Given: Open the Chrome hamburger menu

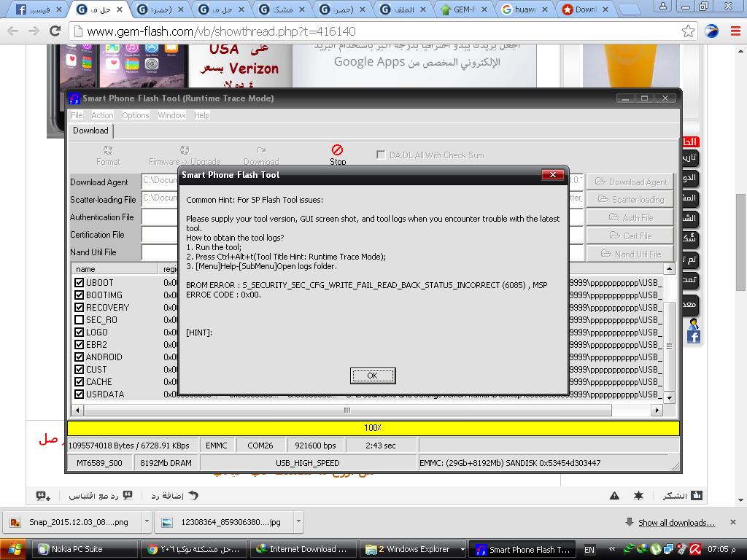Looking at the screenshot, I should click(x=735, y=31).
